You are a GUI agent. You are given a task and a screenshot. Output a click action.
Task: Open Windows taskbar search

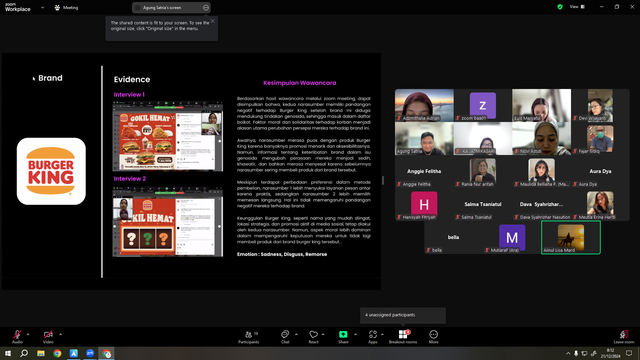(24, 353)
